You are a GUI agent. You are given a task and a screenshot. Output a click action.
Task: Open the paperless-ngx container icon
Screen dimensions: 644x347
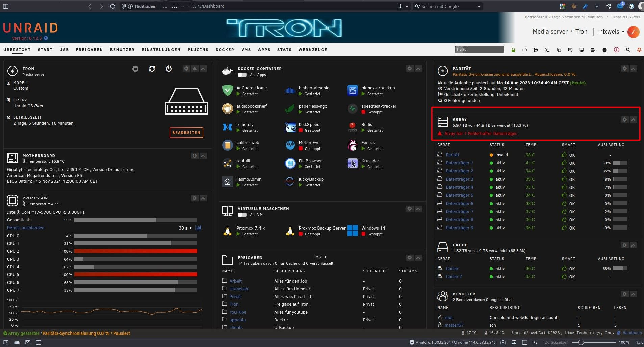click(290, 109)
